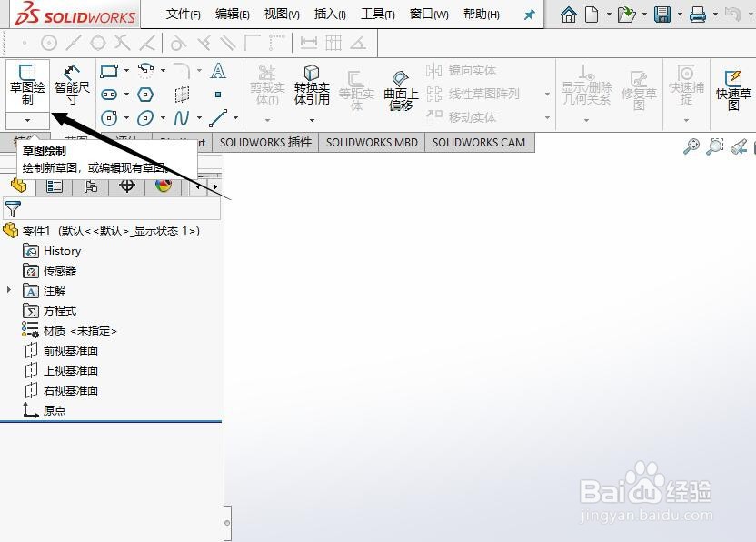This screenshot has width=756, height=542.
Task: Select the spline sketch tool
Action: tap(182, 117)
